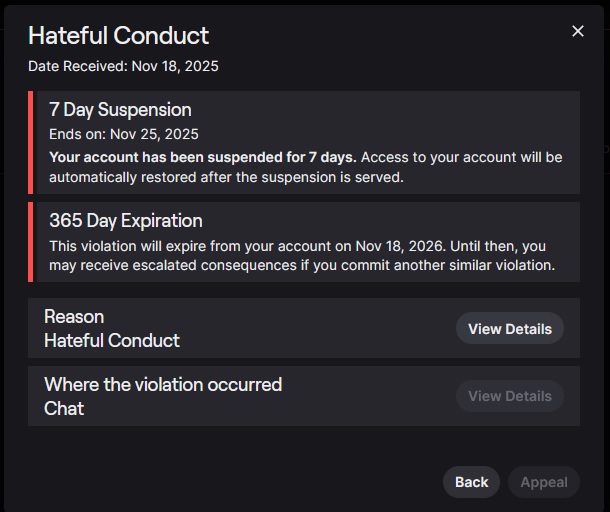Select the 7 Day Suspension heading
The width and height of the screenshot is (610, 512).
coord(120,110)
